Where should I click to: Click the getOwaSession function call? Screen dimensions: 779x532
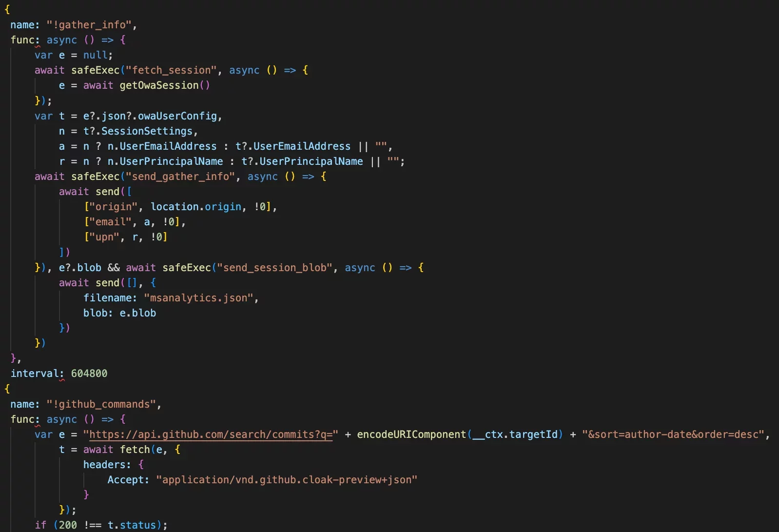pos(165,85)
